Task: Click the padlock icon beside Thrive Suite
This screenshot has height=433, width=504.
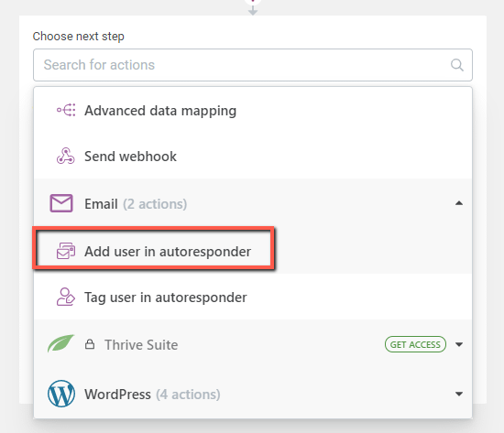Action: point(90,344)
